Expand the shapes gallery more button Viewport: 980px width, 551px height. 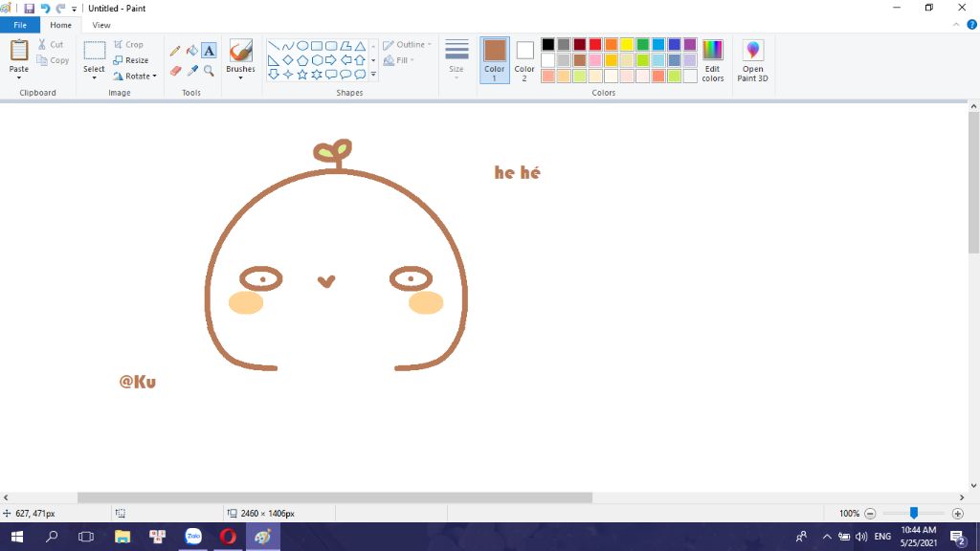[374, 75]
